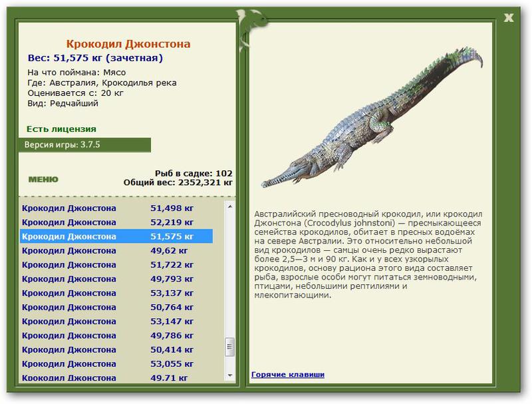Screen dimensions: 532x404
Task: Click the scrollbar up arrow in fish list
Action: pyautogui.click(x=229, y=207)
